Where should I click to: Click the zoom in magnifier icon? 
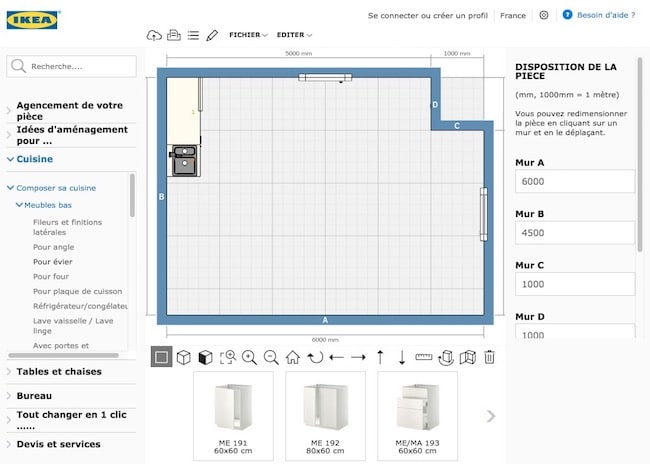click(x=249, y=357)
